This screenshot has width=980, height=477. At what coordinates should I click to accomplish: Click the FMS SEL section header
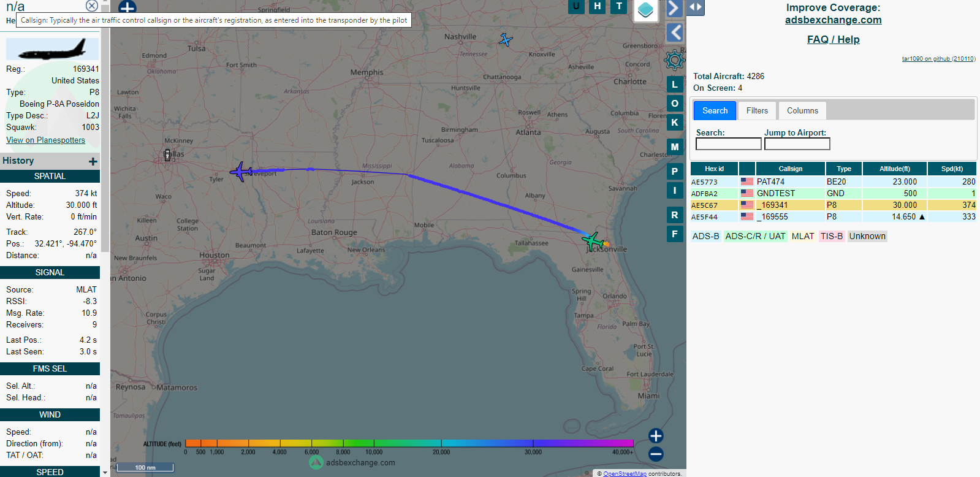coord(50,368)
